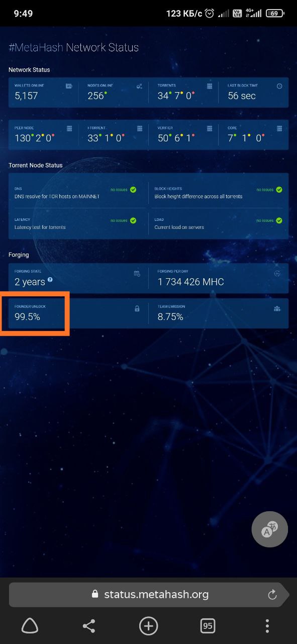The image size is (297, 644).
Task: Click the Verifier server icon
Action: [x=210, y=128]
